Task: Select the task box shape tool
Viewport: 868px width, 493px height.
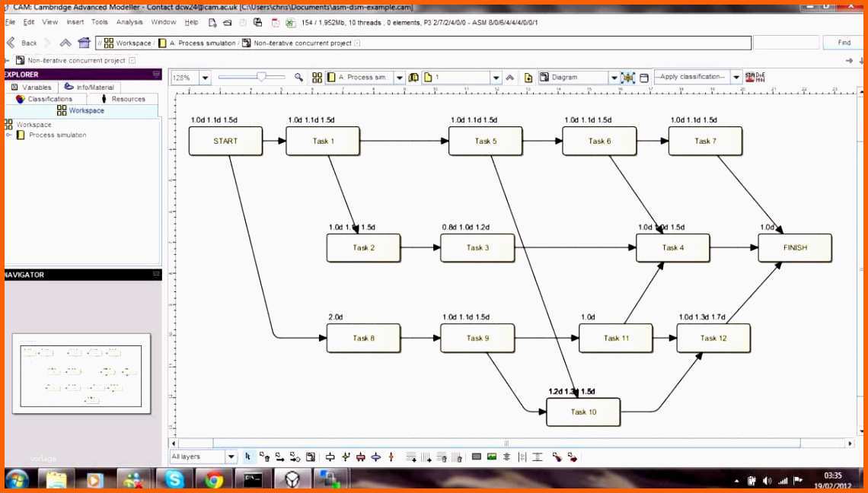Action: 330,456
